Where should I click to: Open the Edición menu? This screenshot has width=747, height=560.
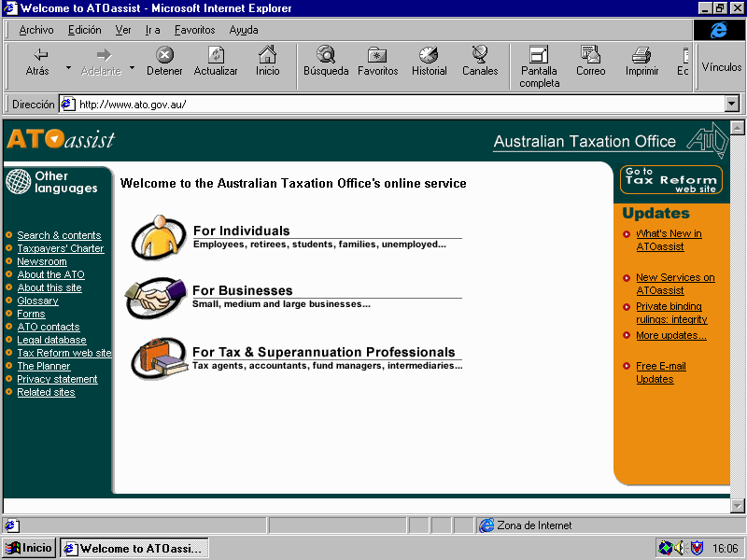click(84, 30)
